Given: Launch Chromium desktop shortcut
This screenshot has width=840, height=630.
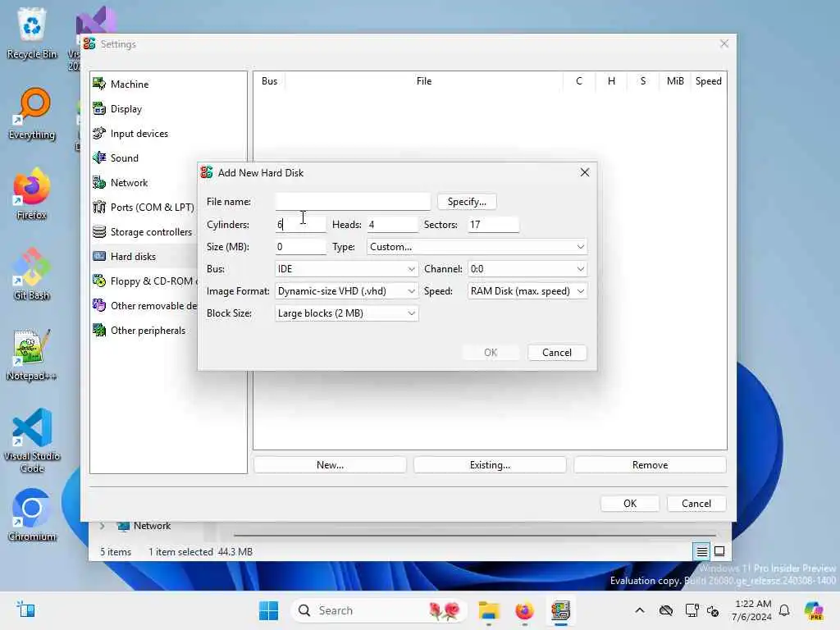Looking at the screenshot, I should [x=32, y=515].
